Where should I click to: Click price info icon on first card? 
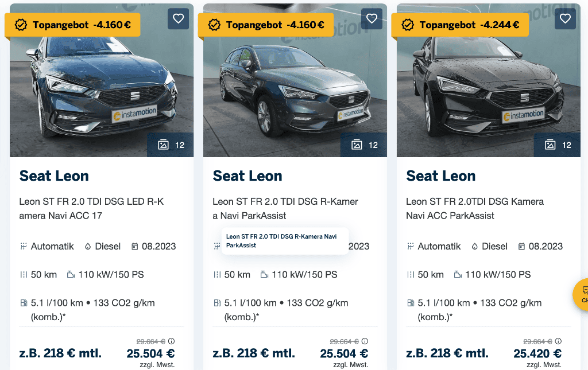(x=171, y=341)
